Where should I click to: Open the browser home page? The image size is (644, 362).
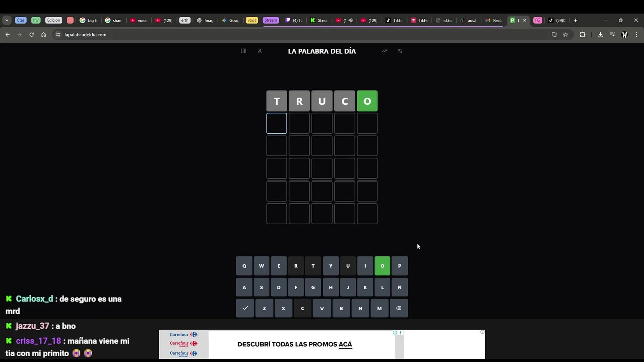coord(44,35)
